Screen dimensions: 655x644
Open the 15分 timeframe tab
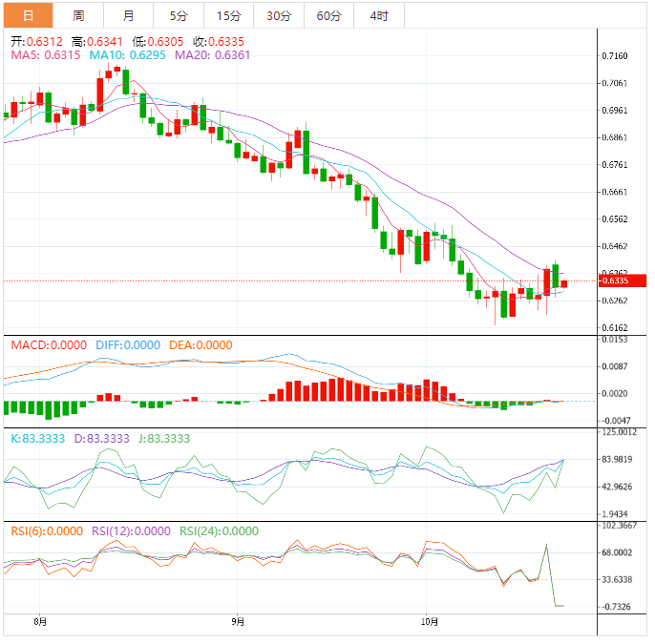coord(228,16)
